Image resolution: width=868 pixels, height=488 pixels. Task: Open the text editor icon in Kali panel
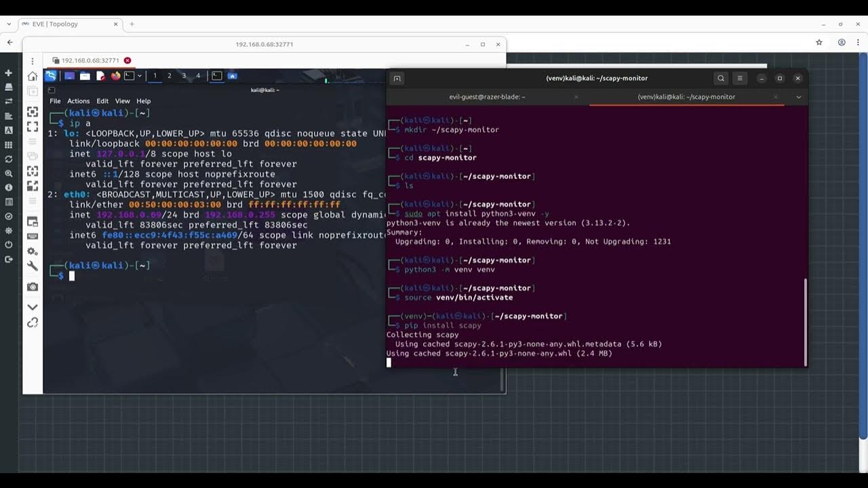point(100,76)
